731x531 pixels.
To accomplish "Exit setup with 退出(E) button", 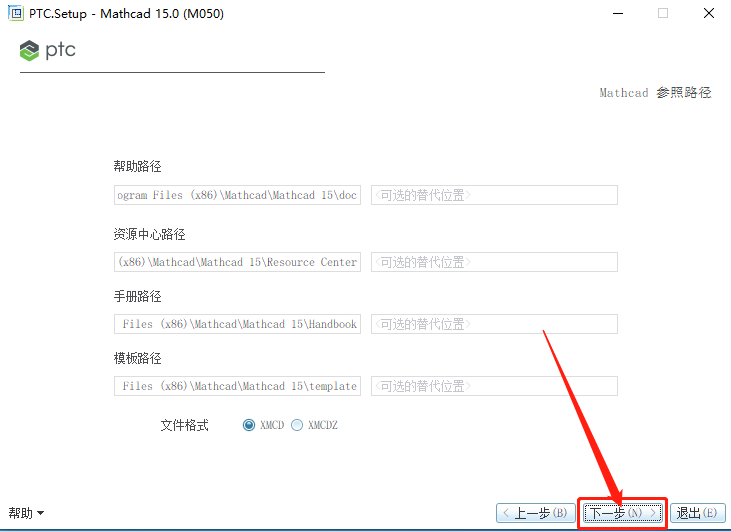I will click(697, 513).
